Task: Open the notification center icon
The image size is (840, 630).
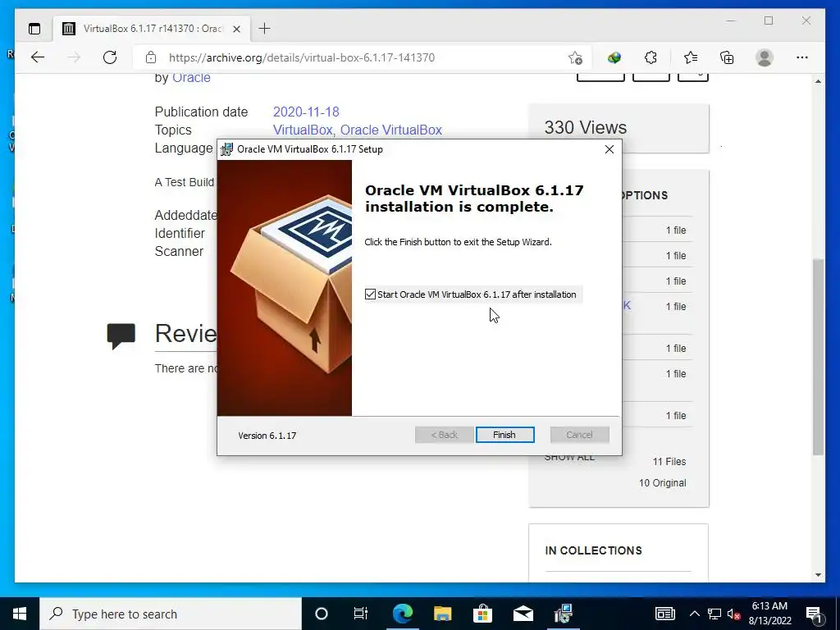Action: click(x=813, y=614)
